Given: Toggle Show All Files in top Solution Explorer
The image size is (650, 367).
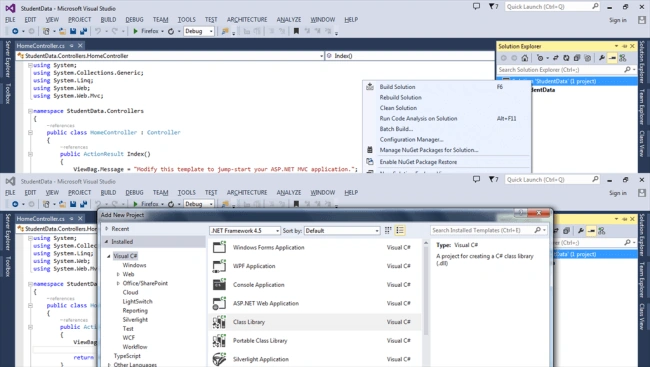Looking at the screenshot, I should 587,58.
